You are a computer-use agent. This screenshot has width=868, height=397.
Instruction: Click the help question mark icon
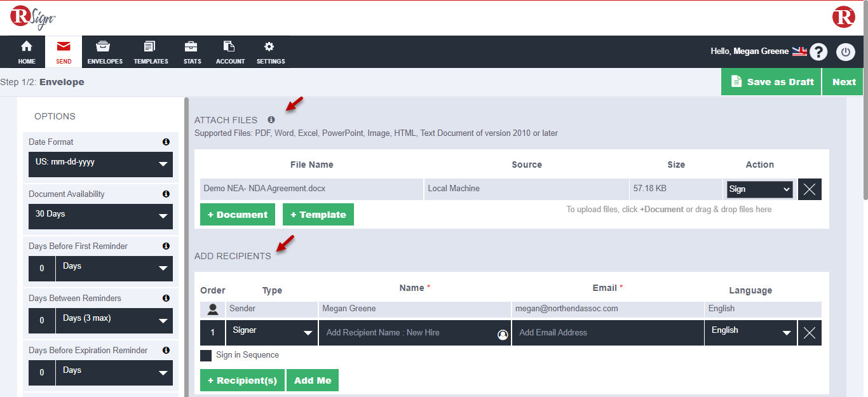[x=819, y=52]
